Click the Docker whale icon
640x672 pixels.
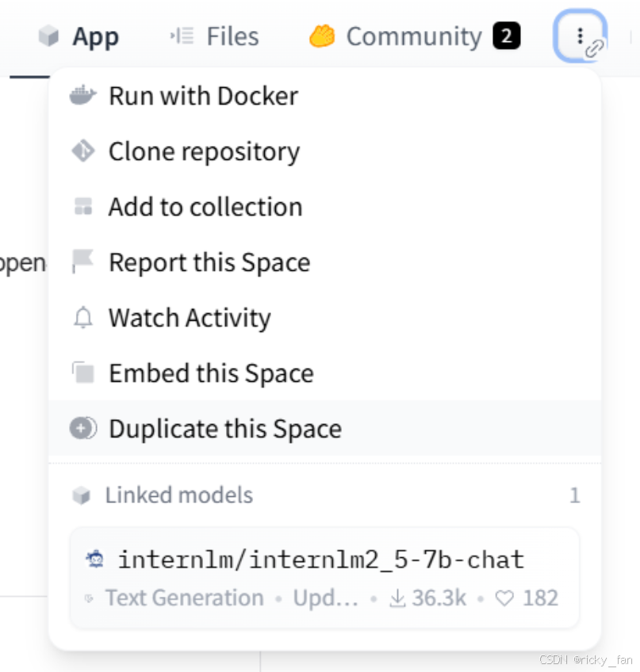pyautogui.click(x=83, y=95)
